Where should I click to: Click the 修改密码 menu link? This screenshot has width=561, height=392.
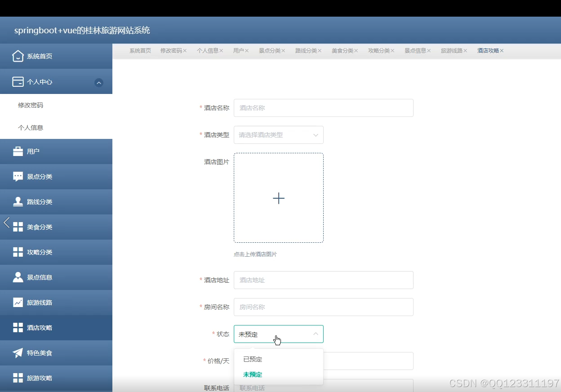tap(30, 105)
